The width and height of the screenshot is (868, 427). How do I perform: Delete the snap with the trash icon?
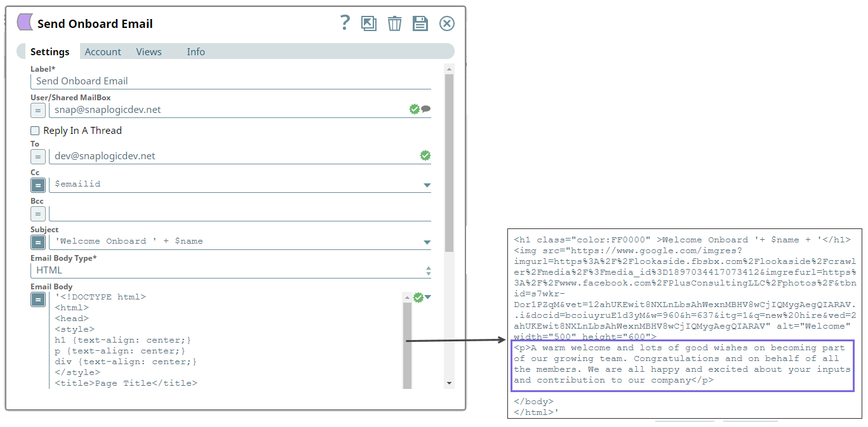click(395, 23)
